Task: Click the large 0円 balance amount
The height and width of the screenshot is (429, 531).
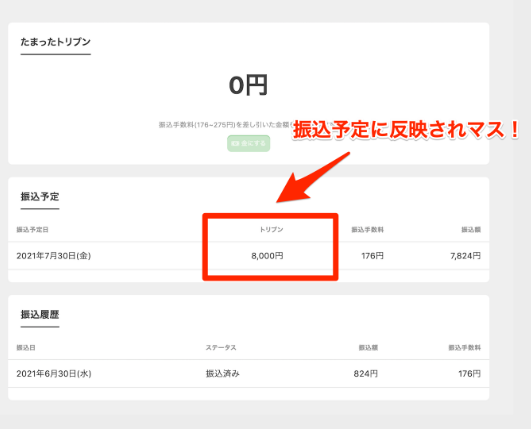Action: pyautogui.click(x=249, y=85)
